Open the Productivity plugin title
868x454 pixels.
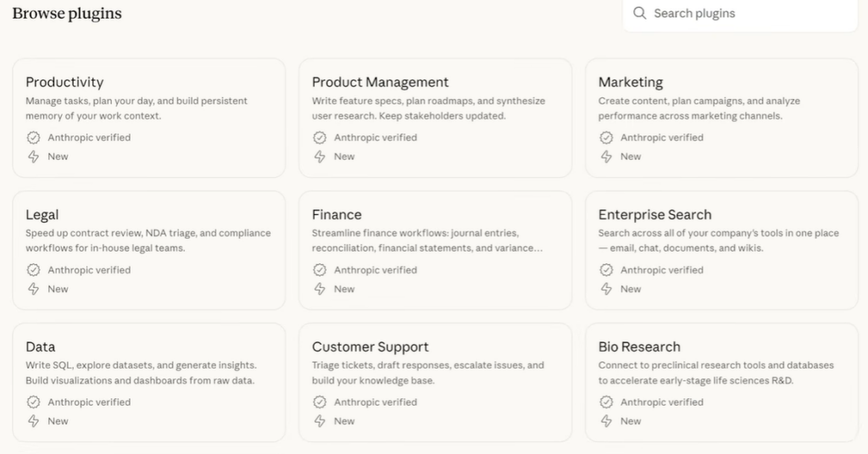(x=64, y=82)
